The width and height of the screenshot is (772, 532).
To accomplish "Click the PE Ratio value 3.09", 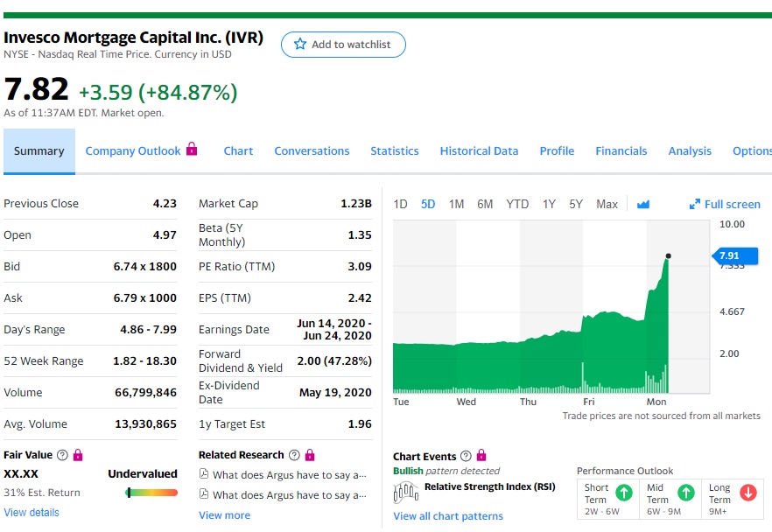I will pos(360,266).
